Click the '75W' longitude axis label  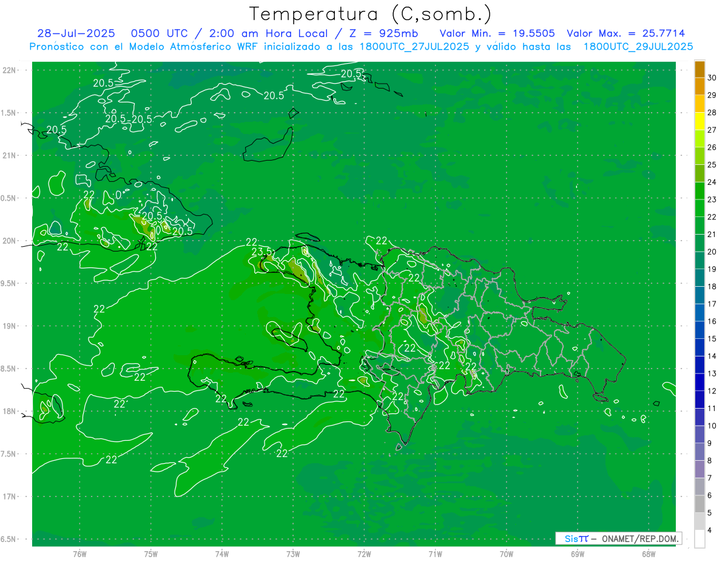[150, 554]
